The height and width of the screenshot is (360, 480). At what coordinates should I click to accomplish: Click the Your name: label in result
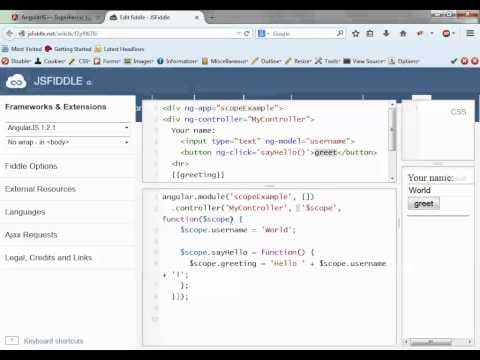point(430,178)
